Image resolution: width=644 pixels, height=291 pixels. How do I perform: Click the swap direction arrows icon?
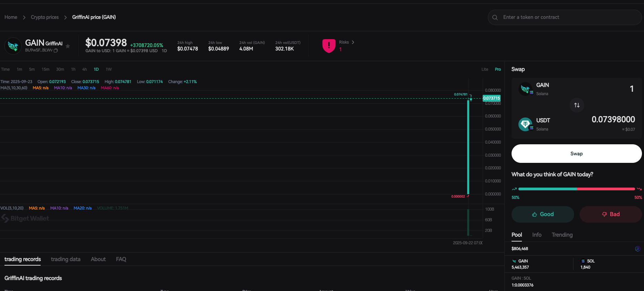(577, 105)
